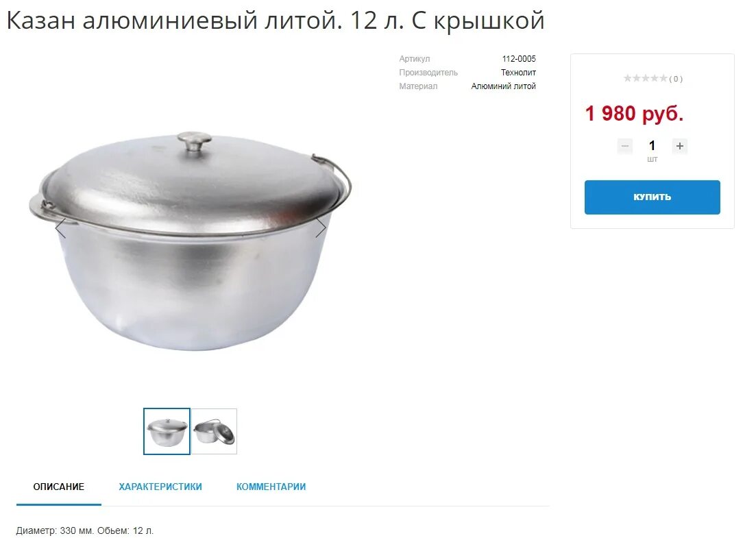This screenshot has width=756, height=538.
Task: Give the product a five-star rating
Action: [x=663, y=78]
